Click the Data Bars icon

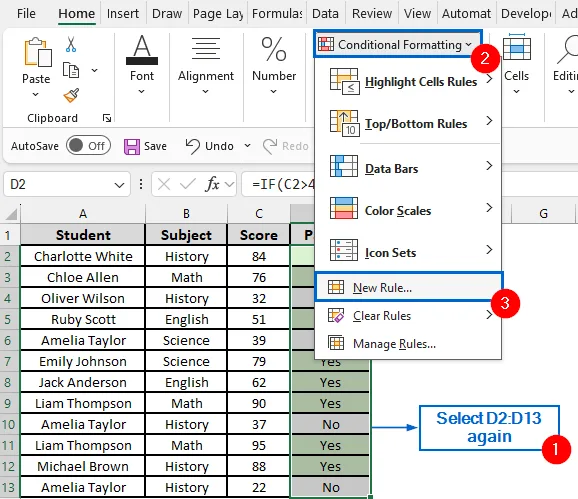coord(344,166)
